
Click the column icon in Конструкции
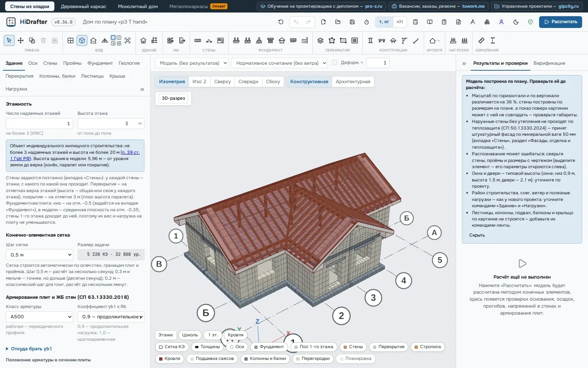370,40
